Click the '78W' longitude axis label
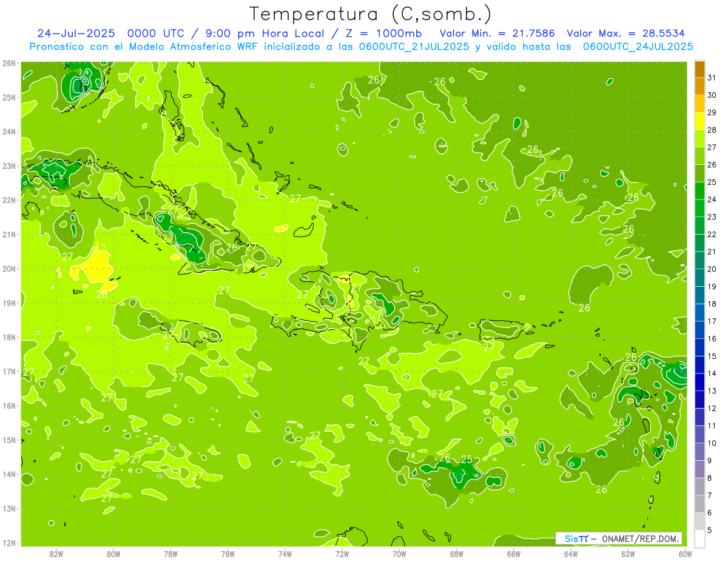Image resolution: width=728 pixels, height=562 pixels. pyautogui.click(x=171, y=554)
